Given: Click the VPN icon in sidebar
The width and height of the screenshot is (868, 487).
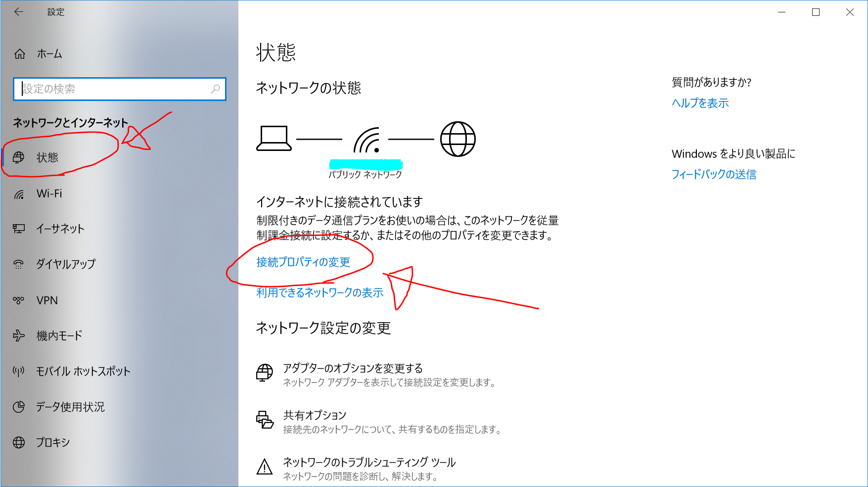Looking at the screenshot, I should pos(19,300).
